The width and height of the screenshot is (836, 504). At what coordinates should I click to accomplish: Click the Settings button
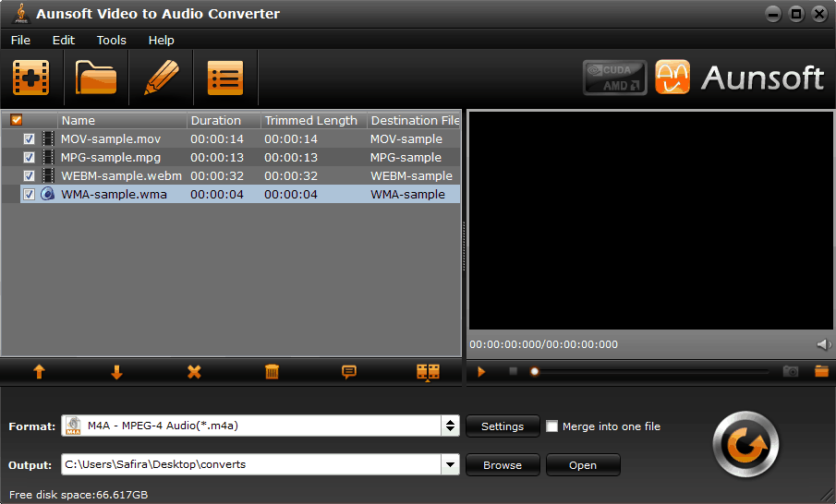point(503,426)
